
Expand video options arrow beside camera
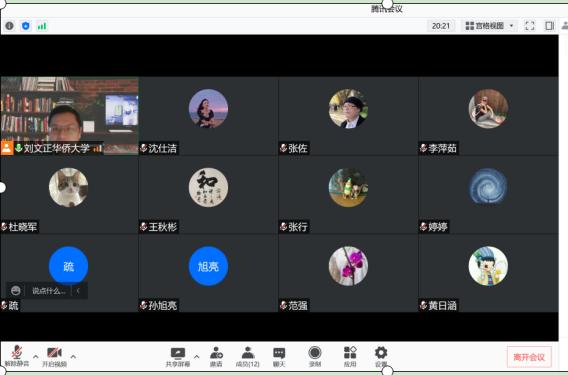73,357
